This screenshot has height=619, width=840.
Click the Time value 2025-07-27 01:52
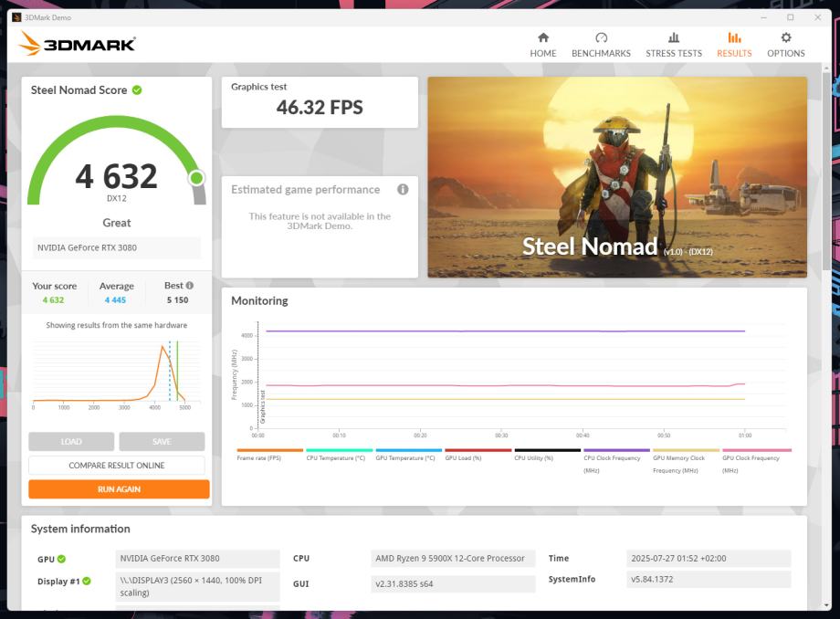tap(709, 558)
